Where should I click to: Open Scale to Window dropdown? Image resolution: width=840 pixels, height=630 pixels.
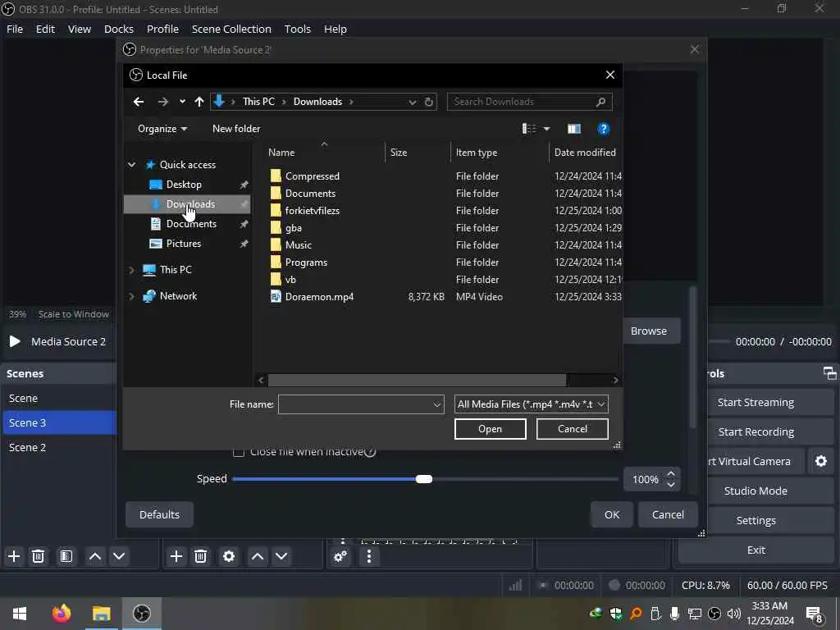pyautogui.click(x=73, y=314)
